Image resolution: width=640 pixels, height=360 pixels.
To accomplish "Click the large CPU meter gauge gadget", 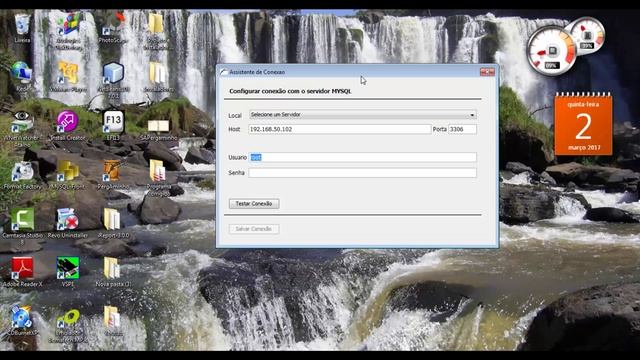I will (x=551, y=51).
